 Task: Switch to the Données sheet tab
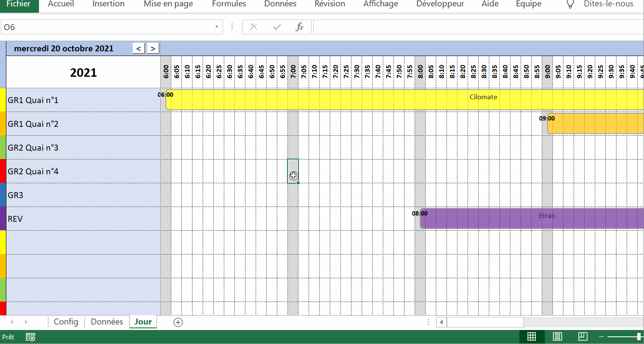pos(107,322)
